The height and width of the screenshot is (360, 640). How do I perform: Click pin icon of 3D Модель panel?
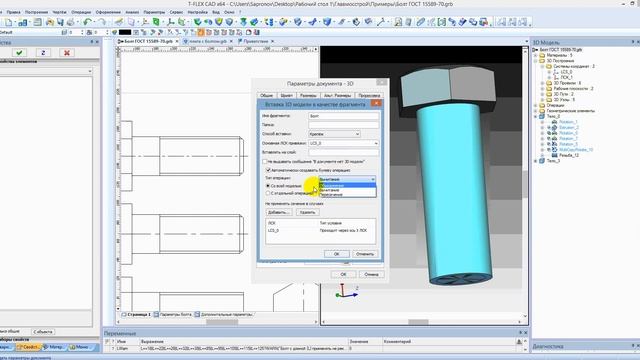(x=633, y=42)
